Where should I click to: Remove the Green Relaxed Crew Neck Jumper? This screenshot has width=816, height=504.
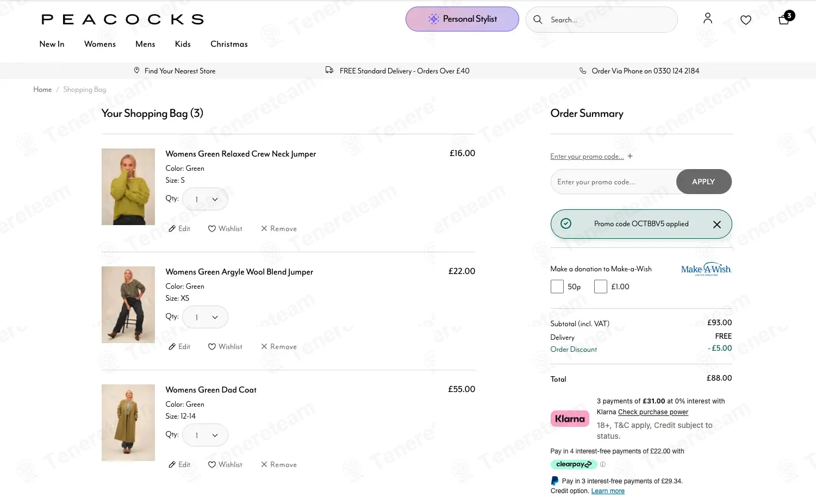coord(279,229)
